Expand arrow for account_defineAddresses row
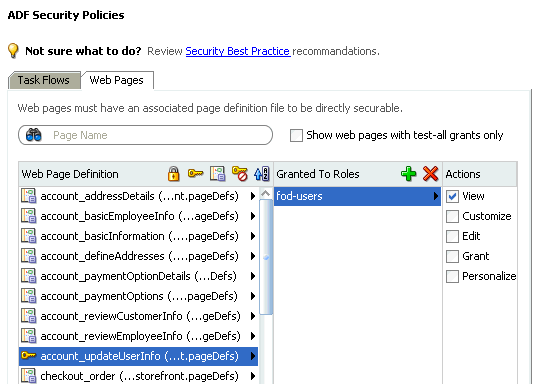The image size is (536, 384). (253, 256)
